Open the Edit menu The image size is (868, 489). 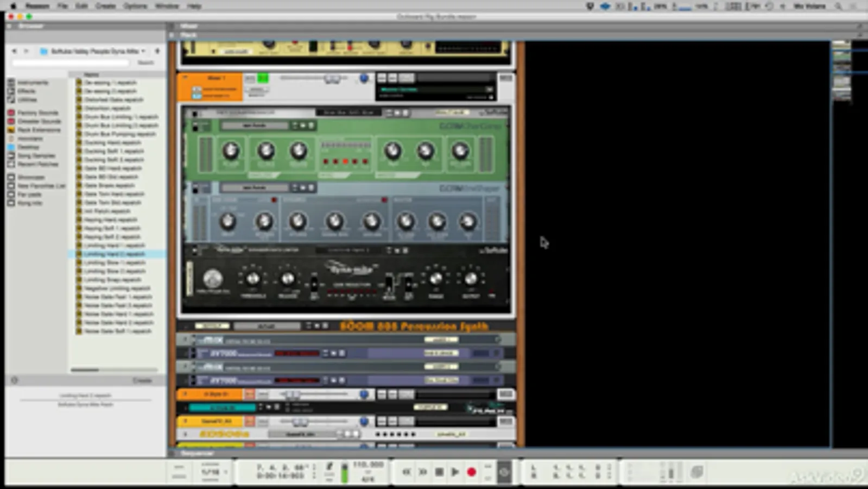tap(81, 6)
